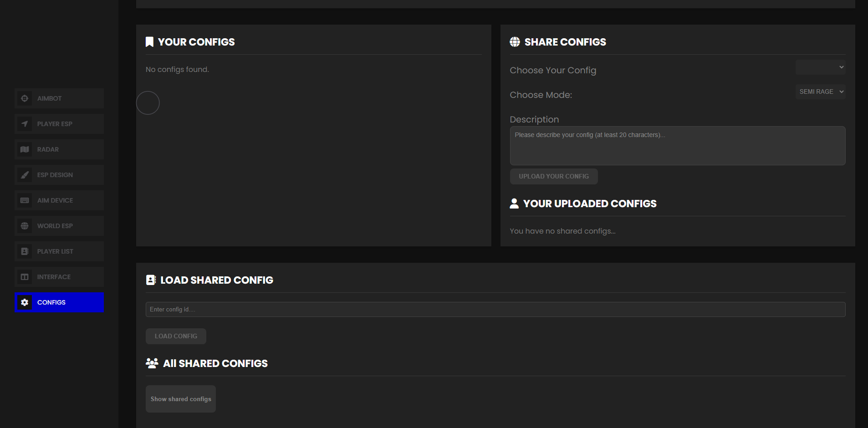Click the contact icon beside Load Shared Config
This screenshot has height=428, width=868.
pos(151,280)
